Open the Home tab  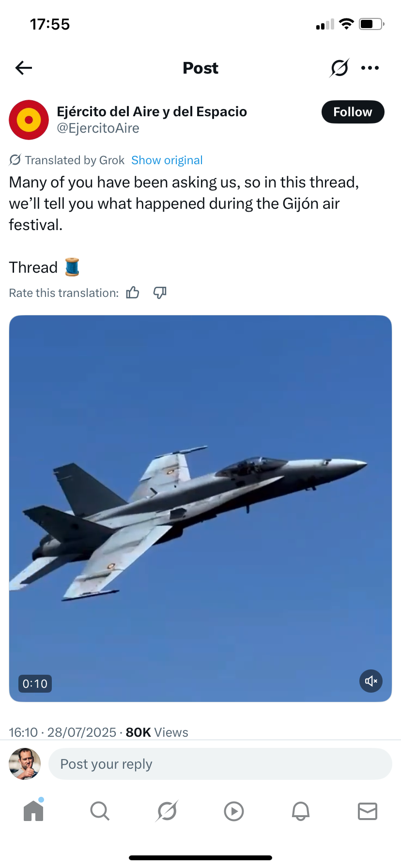coord(33,810)
